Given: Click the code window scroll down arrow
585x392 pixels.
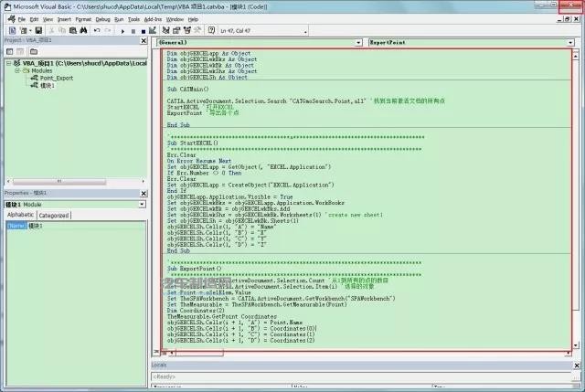Looking at the screenshot, I should 576,345.
